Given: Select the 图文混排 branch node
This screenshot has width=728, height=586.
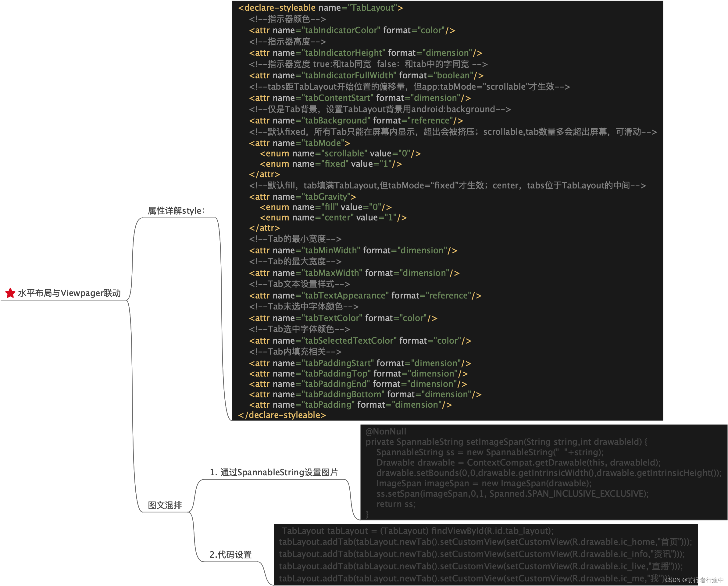Looking at the screenshot, I should click(x=165, y=505).
